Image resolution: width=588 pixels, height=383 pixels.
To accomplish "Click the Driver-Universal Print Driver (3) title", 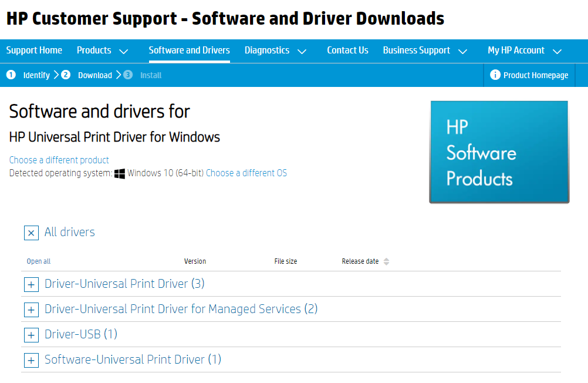I will point(124,284).
